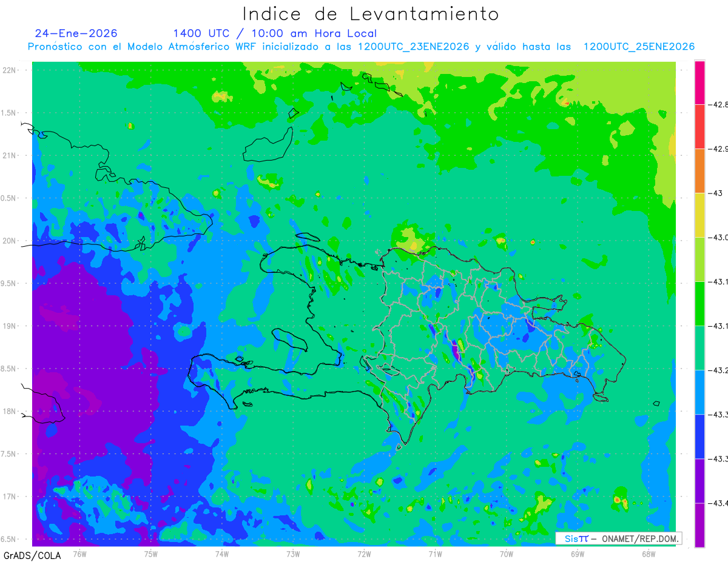
Task: Select the date text '24-Ene-2026'
Action: (x=76, y=33)
